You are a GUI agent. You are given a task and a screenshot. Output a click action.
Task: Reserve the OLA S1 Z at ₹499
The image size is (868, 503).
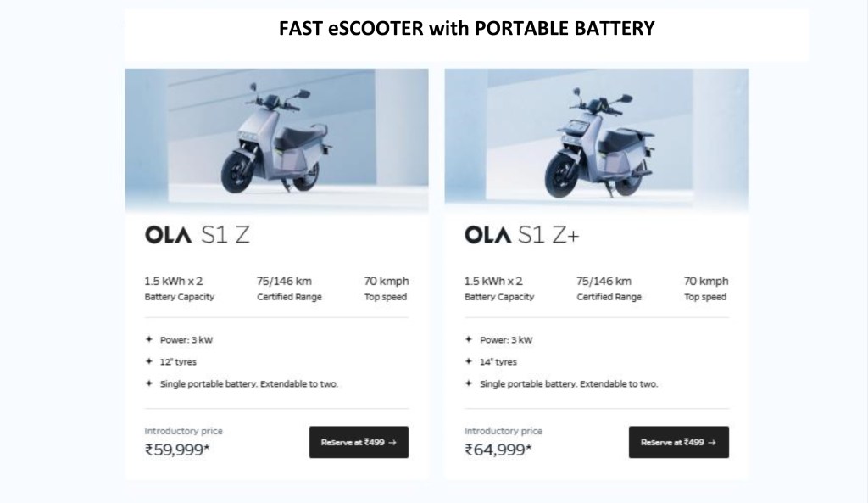pos(359,442)
